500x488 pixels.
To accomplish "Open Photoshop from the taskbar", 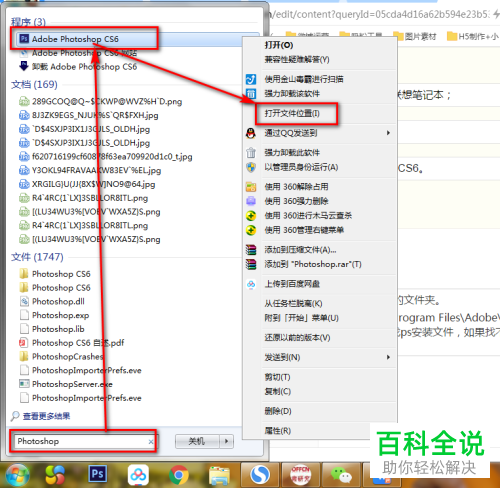I will 97,474.
